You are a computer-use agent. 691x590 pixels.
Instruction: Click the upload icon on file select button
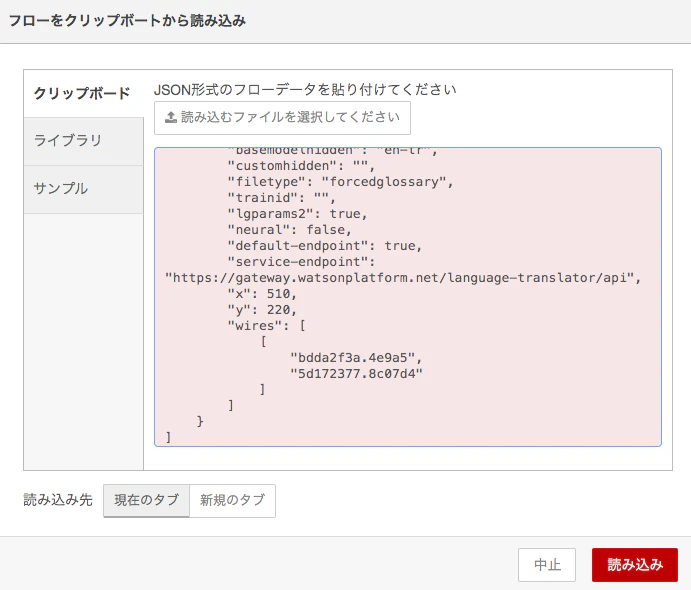pos(171,117)
